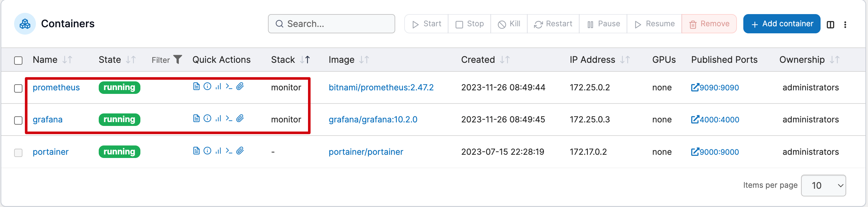This screenshot has height=207, width=868.
Task: Click the GPUs column header
Action: pyautogui.click(x=664, y=60)
